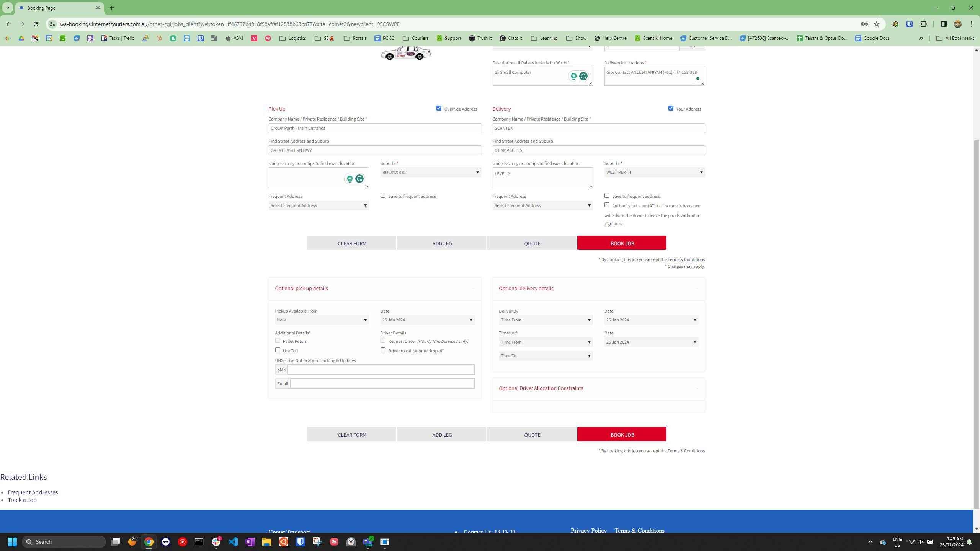Click the courier car image
This screenshot has width=980, height=551.
pos(406,53)
